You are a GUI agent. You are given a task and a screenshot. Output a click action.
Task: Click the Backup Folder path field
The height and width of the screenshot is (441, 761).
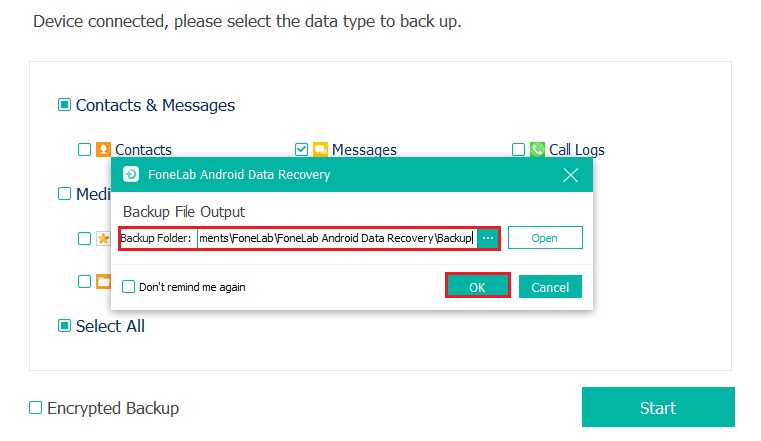pyautogui.click(x=337, y=238)
